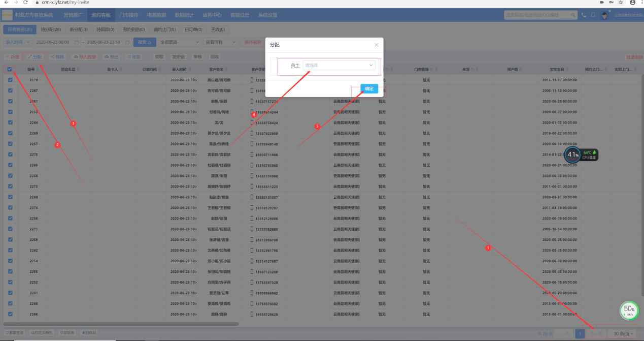The width and height of the screenshot is (644, 341).
Task: Switch to the 待分配(26) tab
Action: (x=50, y=29)
